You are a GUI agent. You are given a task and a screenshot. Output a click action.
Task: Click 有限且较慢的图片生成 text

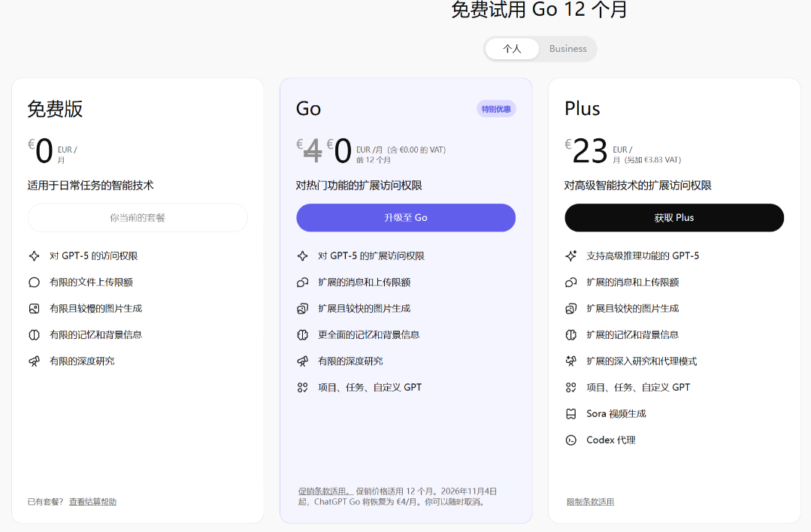point(95,309)
